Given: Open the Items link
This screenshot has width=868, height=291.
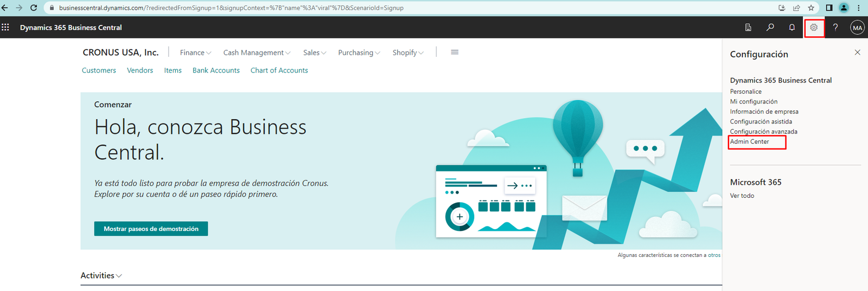Looking at the screenshot, I should click(173, 70).
